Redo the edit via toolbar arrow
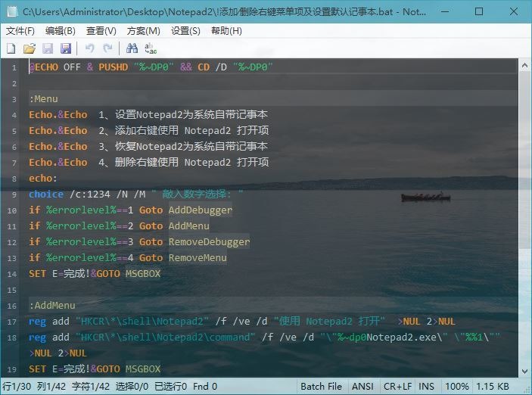Viewport: 532px width, 395px height. click(108, 48)
